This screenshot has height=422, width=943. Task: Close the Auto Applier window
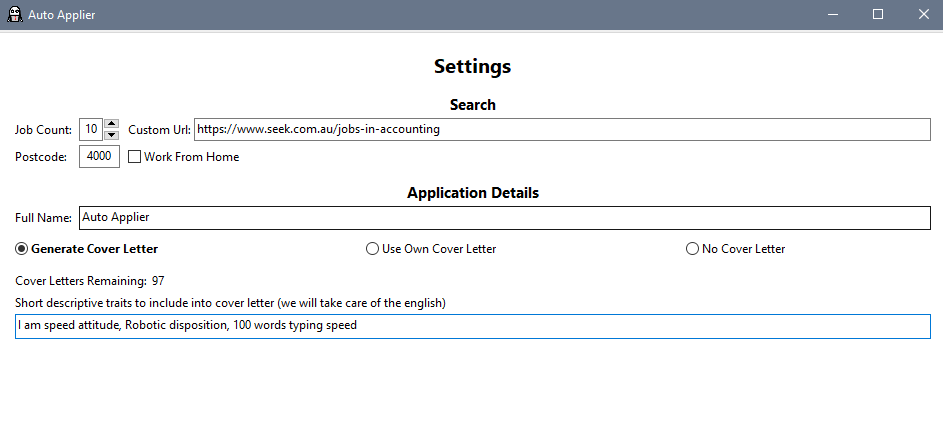[x=924, y=14]
